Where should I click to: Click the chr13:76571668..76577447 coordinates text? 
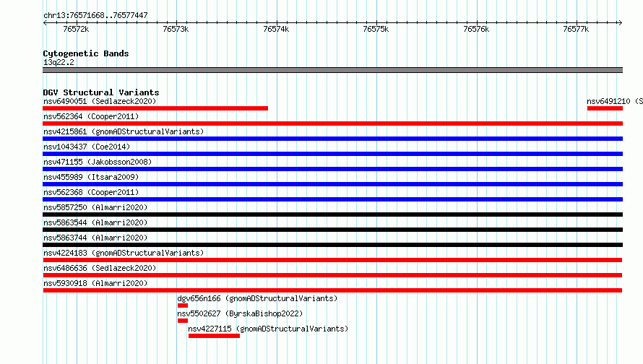pyautogui.click(x=95, y=16)
